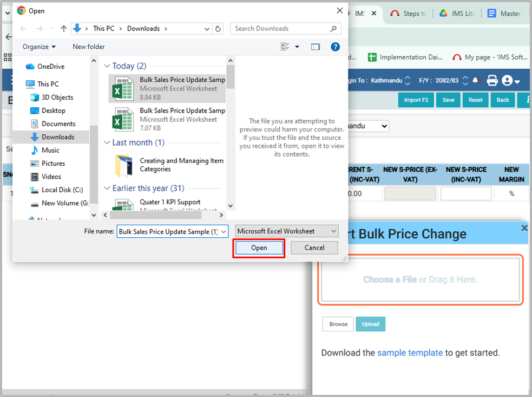Click the help question mark icon
Image resolution: width=532 pixels, height=397 pixels.
pyautogui.click(x=335, y=47)
